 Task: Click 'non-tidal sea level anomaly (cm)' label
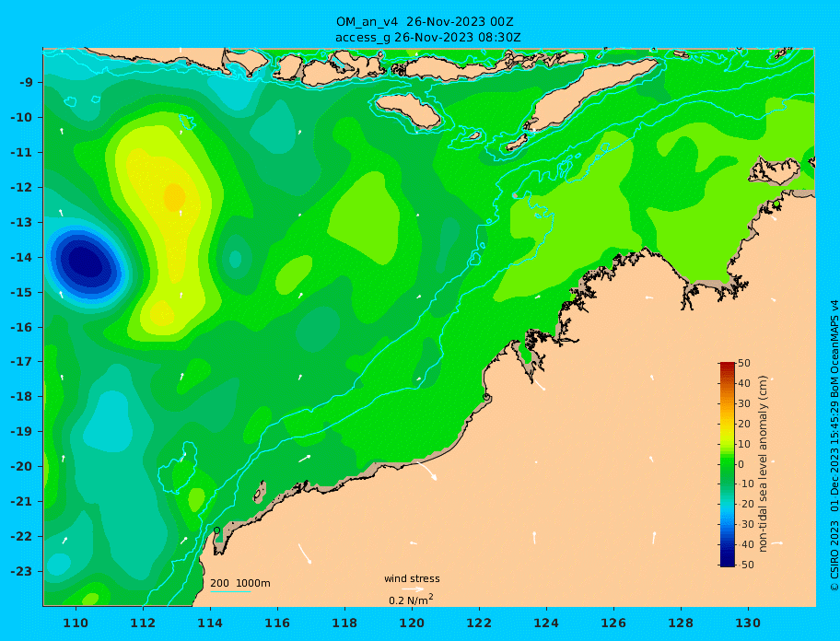(x=763, y=464)
